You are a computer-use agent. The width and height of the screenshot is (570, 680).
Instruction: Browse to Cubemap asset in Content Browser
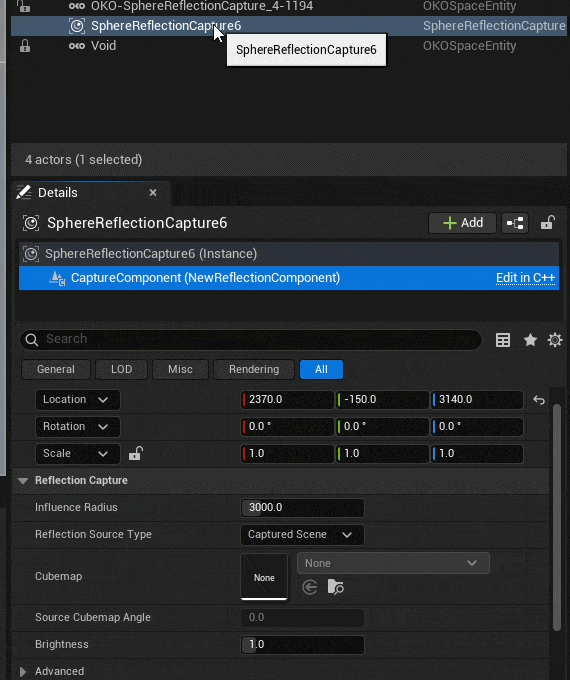(336, 588)
